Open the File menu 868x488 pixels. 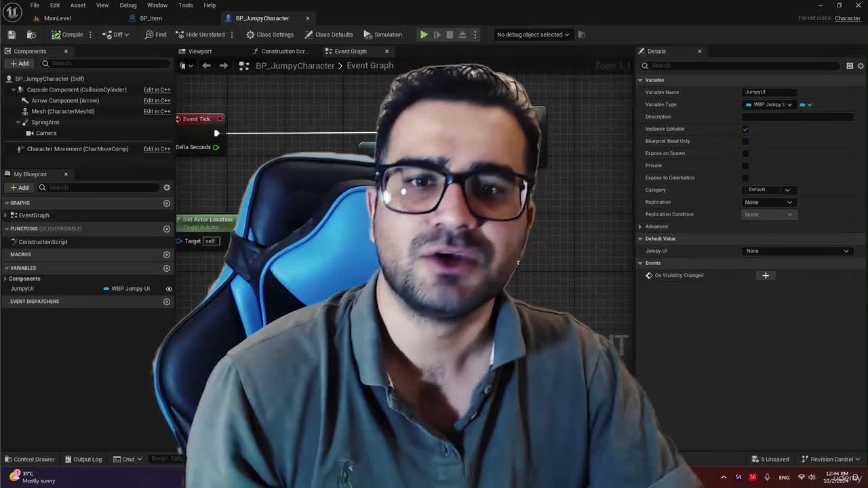35,5
